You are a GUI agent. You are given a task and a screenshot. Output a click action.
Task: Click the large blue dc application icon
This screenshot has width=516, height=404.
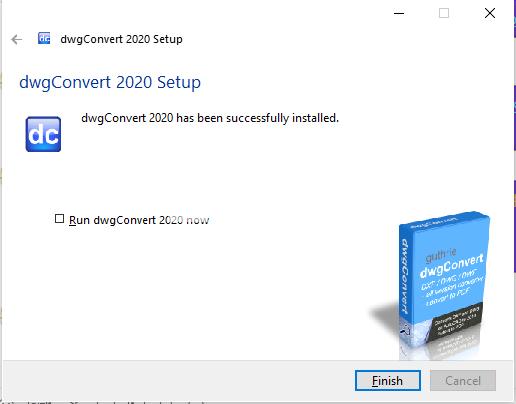pos(43,134)
